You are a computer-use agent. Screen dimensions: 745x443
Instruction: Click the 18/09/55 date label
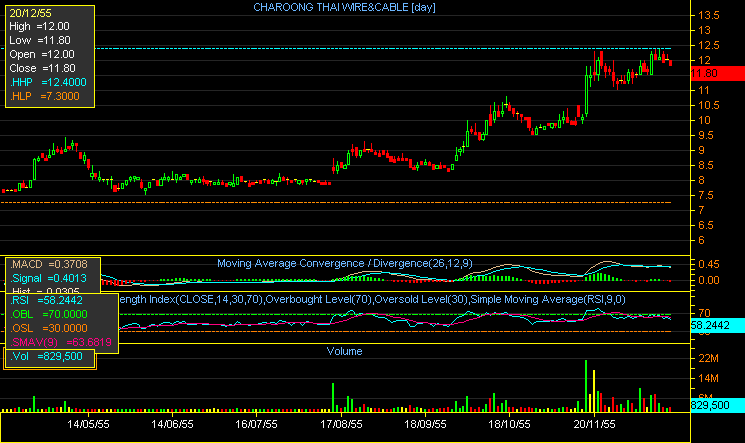(425, 424)
